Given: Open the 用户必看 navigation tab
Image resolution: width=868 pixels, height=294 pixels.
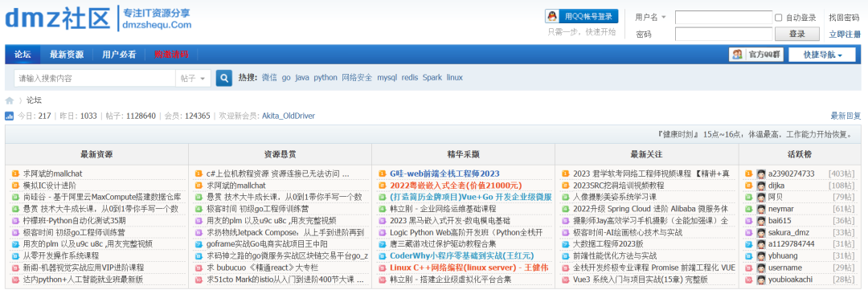Looking at the screenshot, I should pos(119,55).
